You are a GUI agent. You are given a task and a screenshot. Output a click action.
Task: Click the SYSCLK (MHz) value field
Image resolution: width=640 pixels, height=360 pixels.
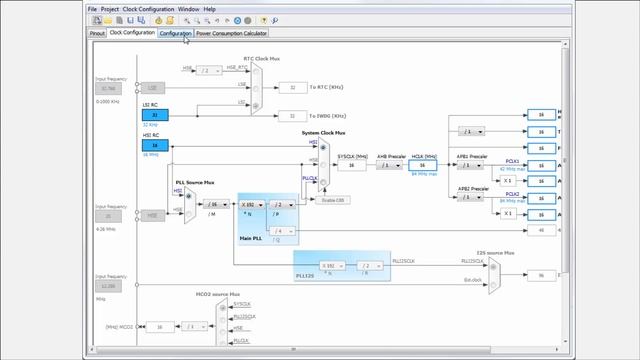[352, 165]
